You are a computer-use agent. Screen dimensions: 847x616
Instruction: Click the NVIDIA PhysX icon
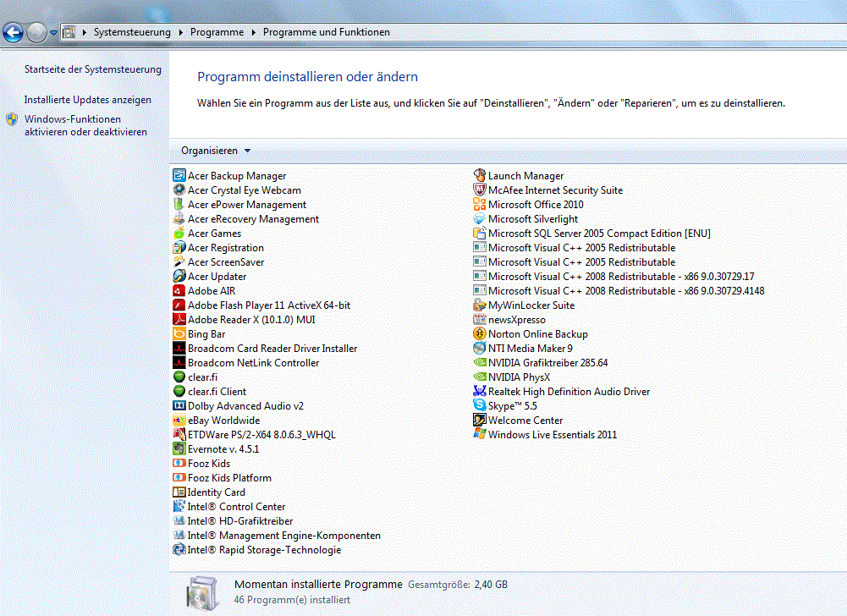480,377
